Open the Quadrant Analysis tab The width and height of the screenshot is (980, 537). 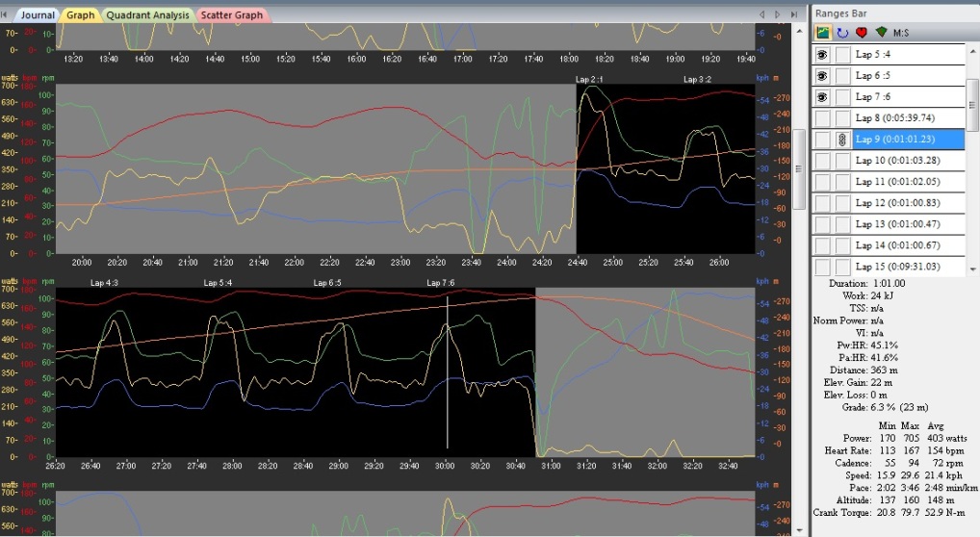[147, 15]
